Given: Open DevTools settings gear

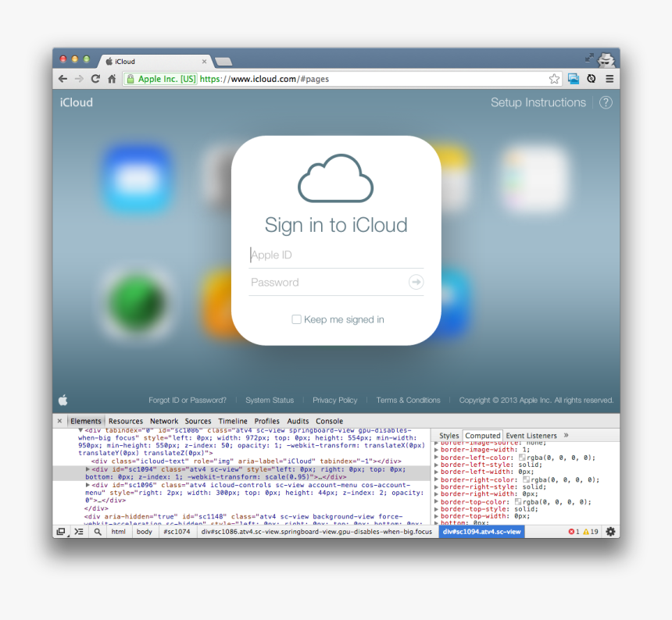Looking at the screenshot, I should pos(610,532).
